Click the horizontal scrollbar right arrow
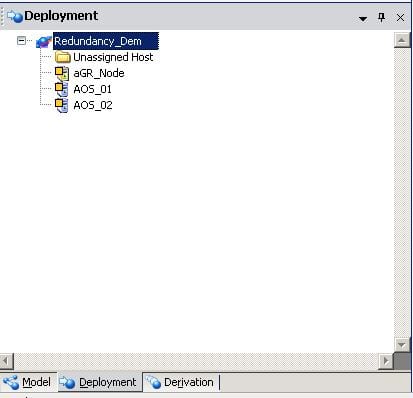Image resolution: width=413 pixels, height=398 pixels. click(386, 361)
